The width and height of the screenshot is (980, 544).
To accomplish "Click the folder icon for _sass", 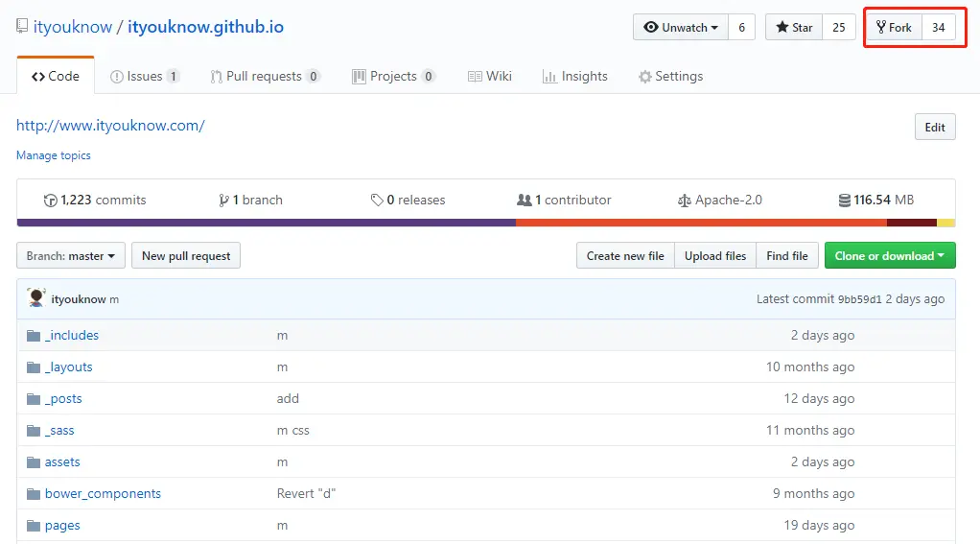I will click(x=34, y=431).
